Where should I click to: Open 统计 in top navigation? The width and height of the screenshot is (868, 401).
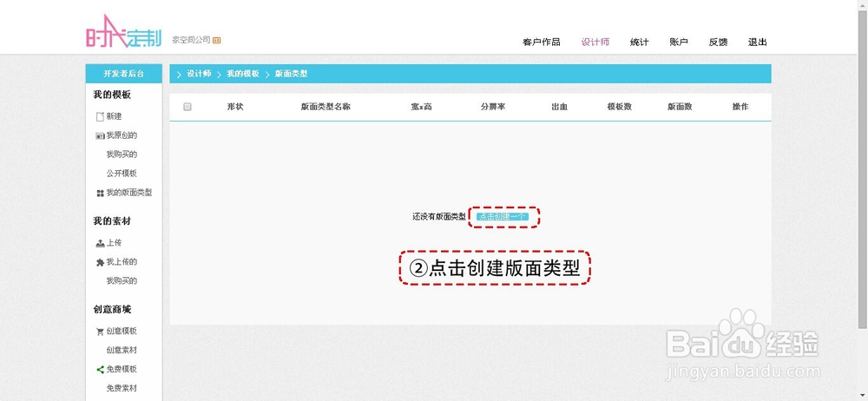pos(640,42)
